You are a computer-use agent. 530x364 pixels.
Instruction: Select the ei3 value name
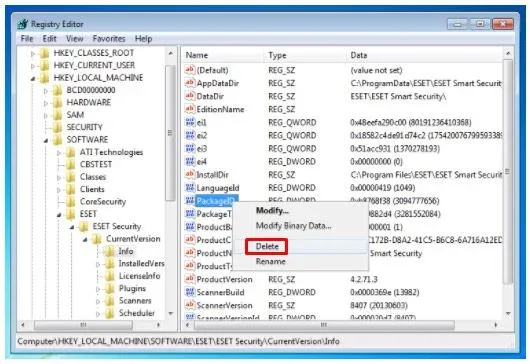[x=201, y=148]
